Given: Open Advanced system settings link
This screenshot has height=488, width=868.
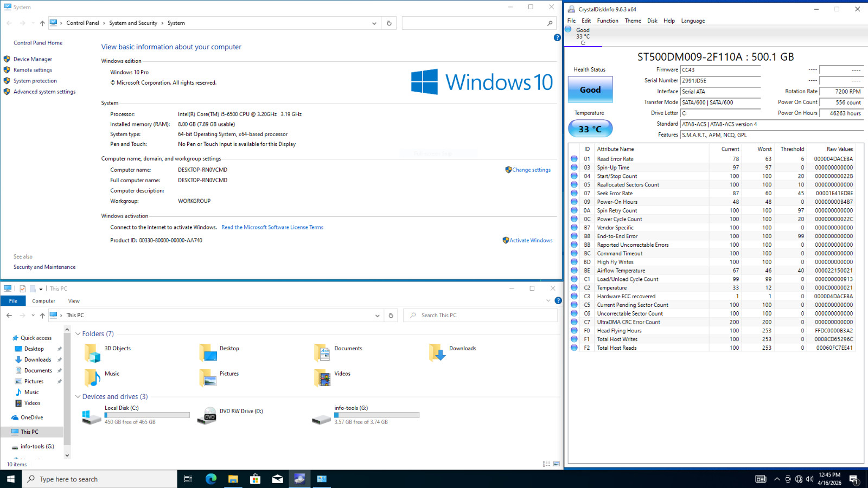Looking at the screenshot, I should [x=44, y=92].
